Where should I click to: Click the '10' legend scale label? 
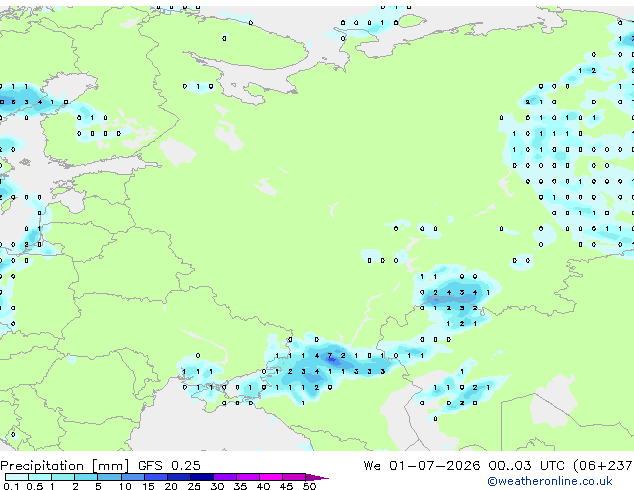[x=125, y=486]
